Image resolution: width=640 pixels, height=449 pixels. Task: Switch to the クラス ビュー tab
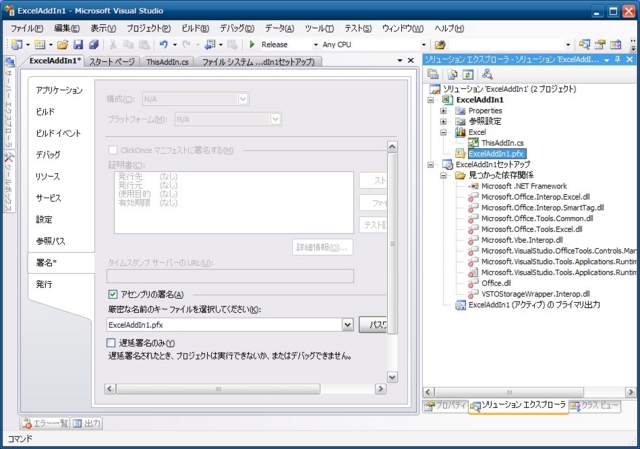pos(595,406)
